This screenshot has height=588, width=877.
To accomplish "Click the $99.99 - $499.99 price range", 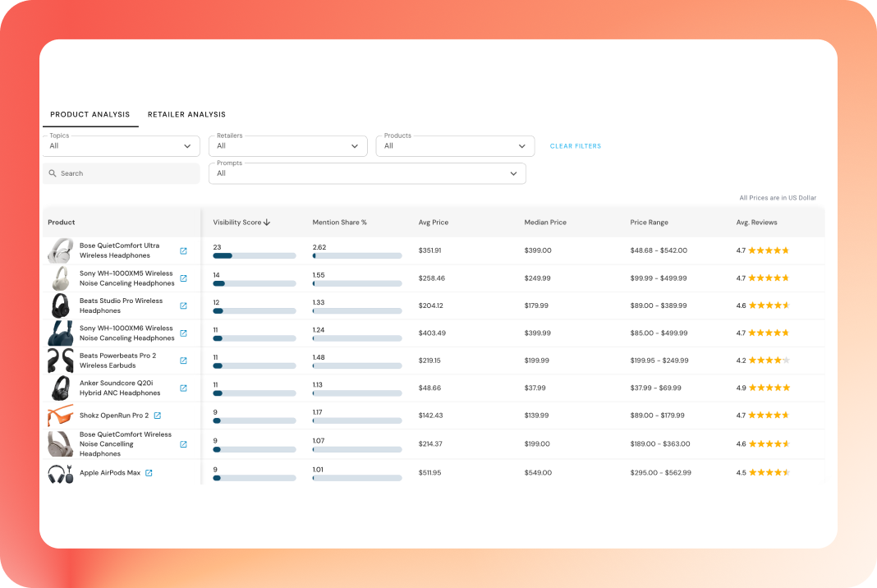I will coord(659,278).
